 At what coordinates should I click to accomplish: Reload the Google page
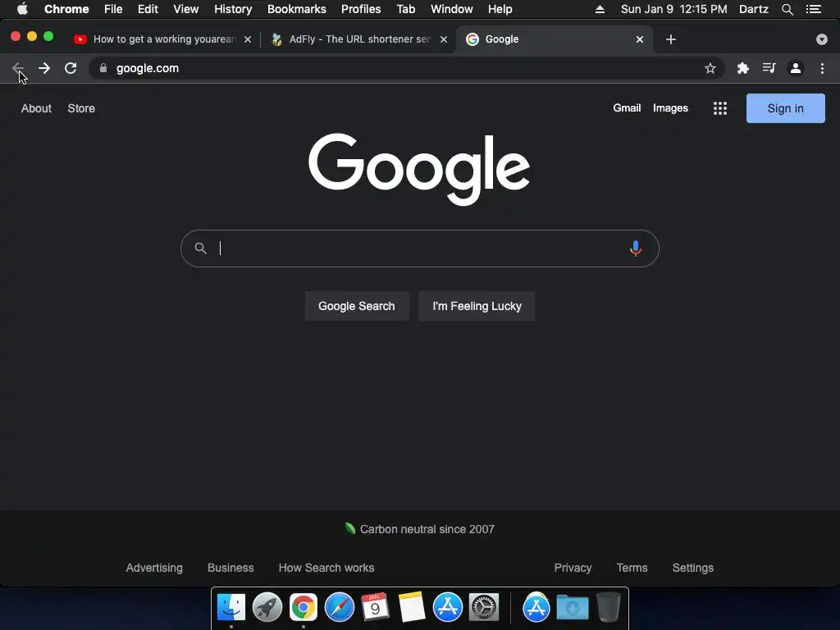[x=71, y=68]
